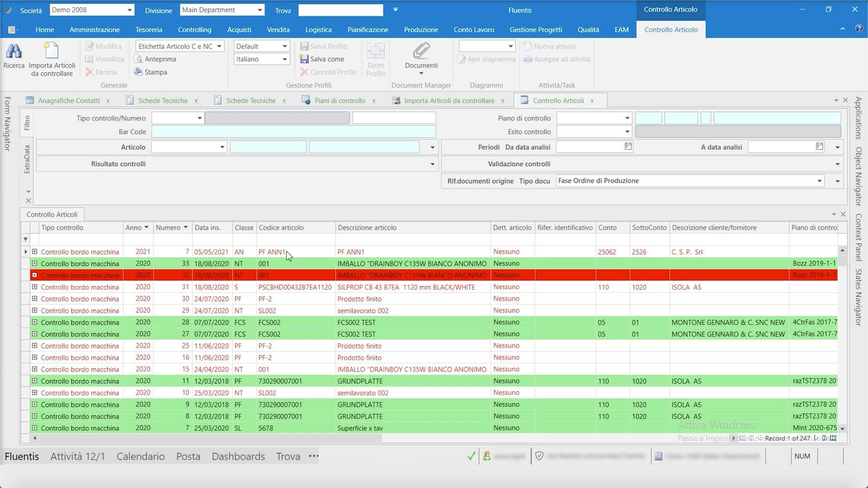Open the Form Navigator side panel
This screenshot has height=488, width=868.
pos(7,123)
